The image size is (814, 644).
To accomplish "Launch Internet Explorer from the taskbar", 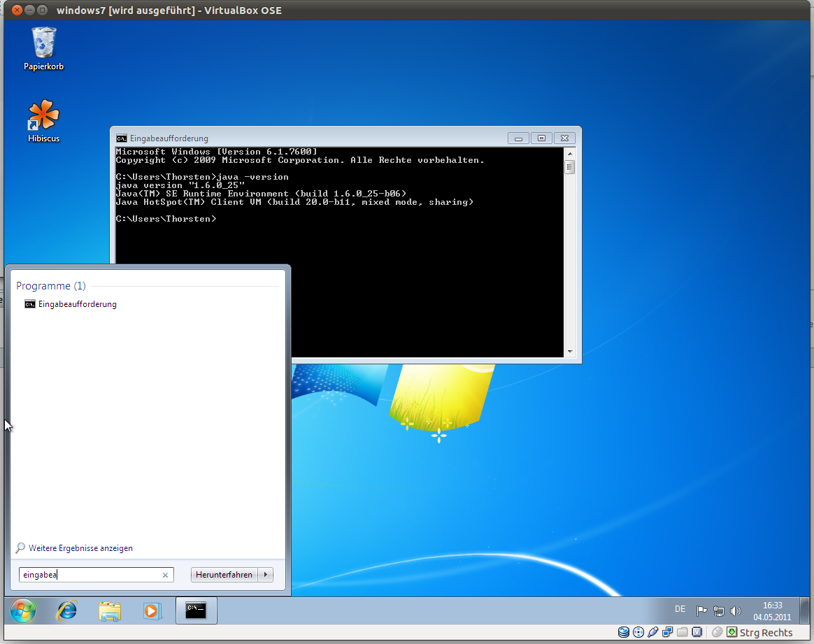I will (x=67, y=611).
